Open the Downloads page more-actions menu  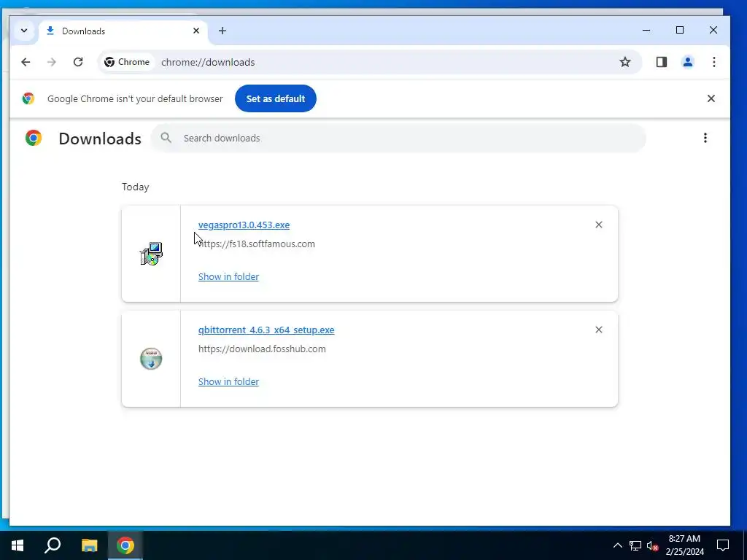[x=705, y=138]
